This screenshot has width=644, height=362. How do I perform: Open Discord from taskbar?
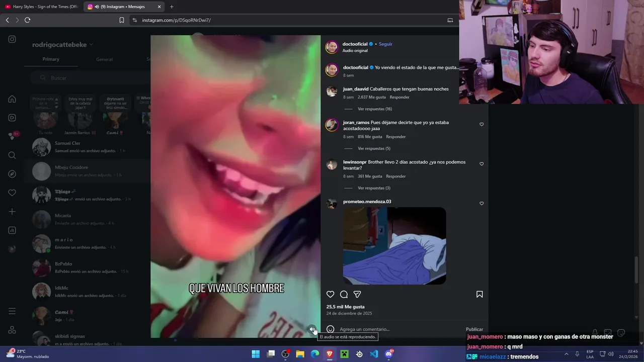388,354
